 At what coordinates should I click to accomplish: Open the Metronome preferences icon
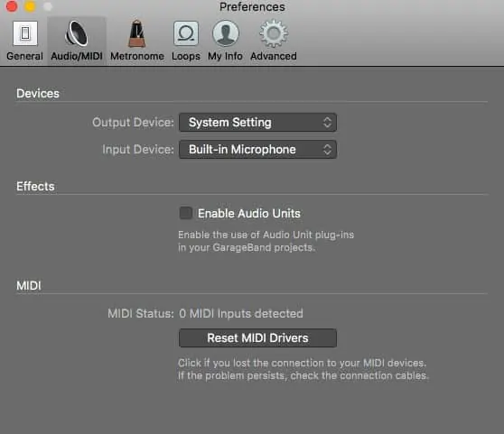coord(137,33)
